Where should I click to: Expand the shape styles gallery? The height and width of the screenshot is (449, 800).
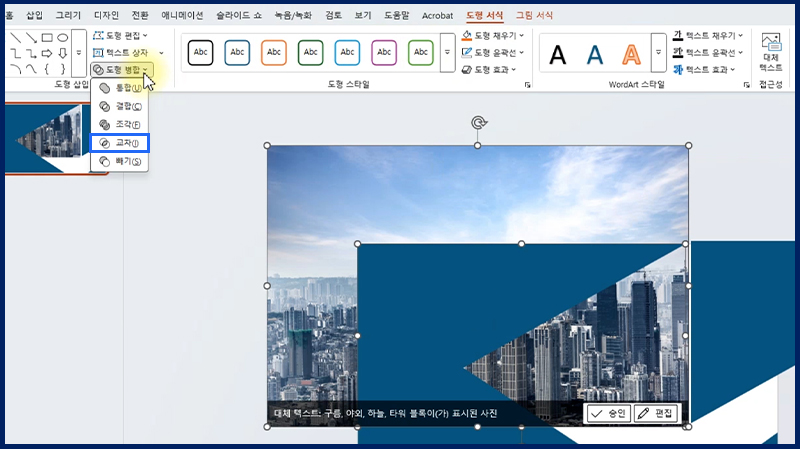click(x=447, y=53)
